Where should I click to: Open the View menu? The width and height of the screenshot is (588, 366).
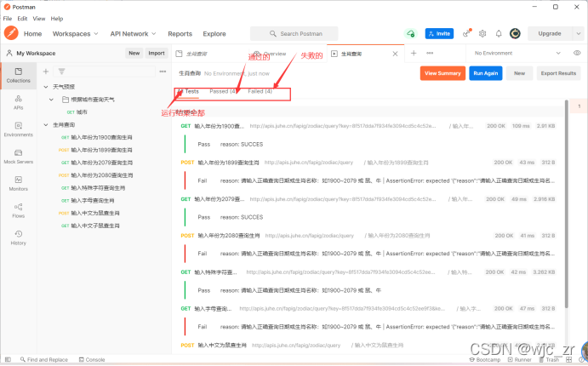click(x=38, y=19)
